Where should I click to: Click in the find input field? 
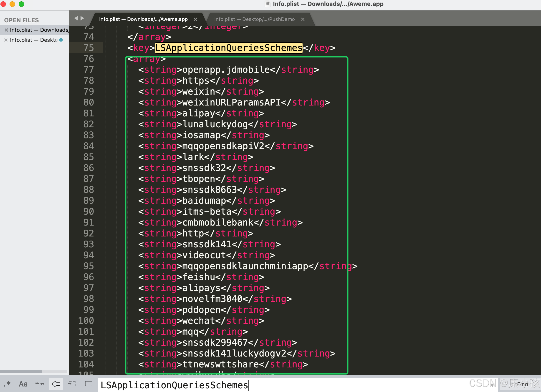(286, 385)
